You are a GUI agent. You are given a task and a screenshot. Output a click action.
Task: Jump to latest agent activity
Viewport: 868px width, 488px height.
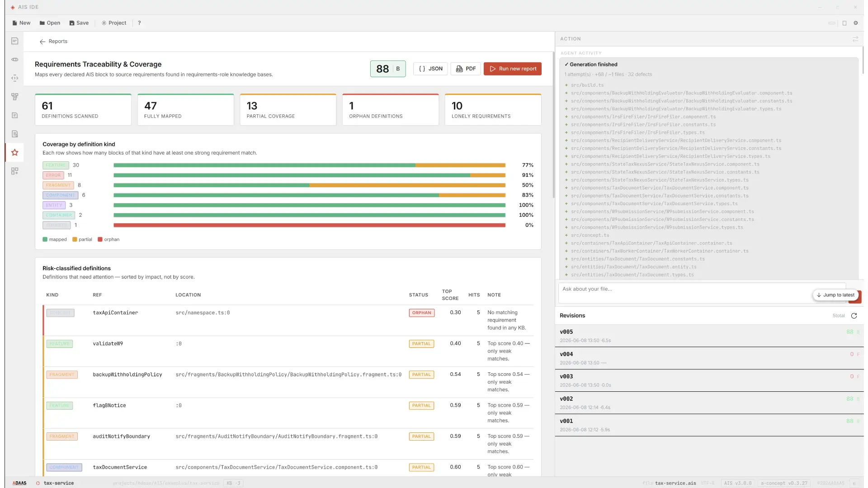click(835, 295)
